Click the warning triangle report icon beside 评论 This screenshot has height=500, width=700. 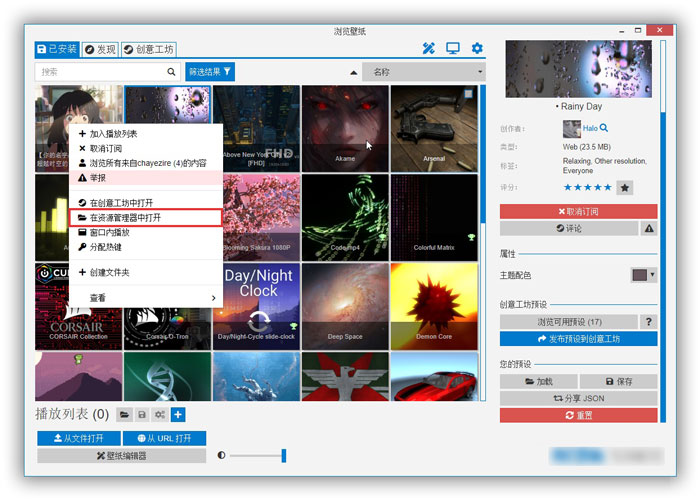649,228
